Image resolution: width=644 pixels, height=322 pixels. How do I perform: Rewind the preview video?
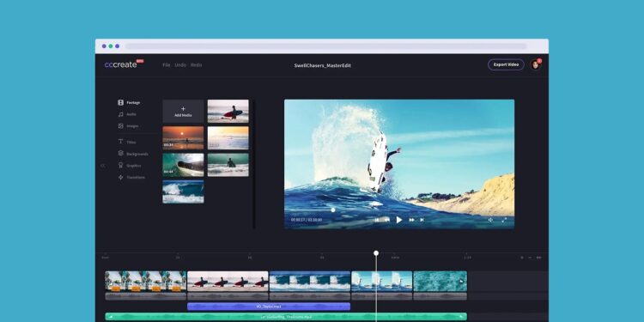[386, 220]
